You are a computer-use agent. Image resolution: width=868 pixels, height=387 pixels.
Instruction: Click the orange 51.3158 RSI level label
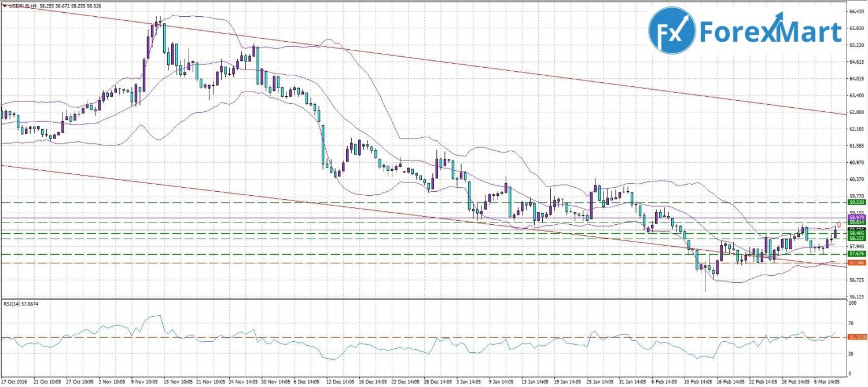[x=856, y=337]
